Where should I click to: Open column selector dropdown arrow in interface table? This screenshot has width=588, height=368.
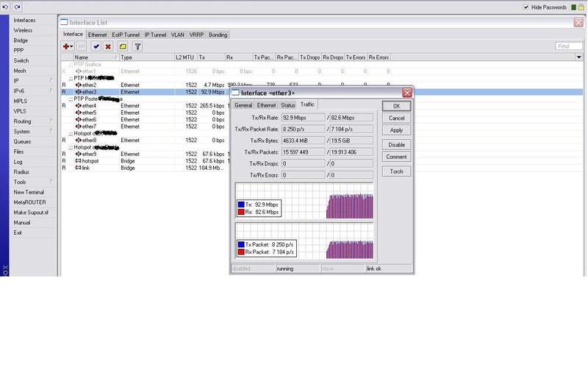pyautogui.click(x=579, y=57)
